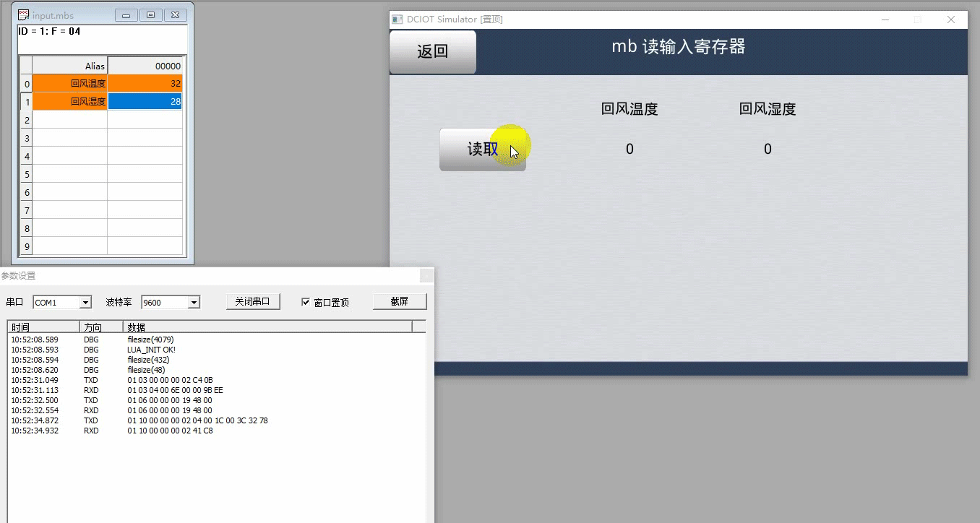The height and width of the screenshot is (523, 980).
Task: Select the 回风温度 alias cell in row 0
Action: tap(70, 83)
